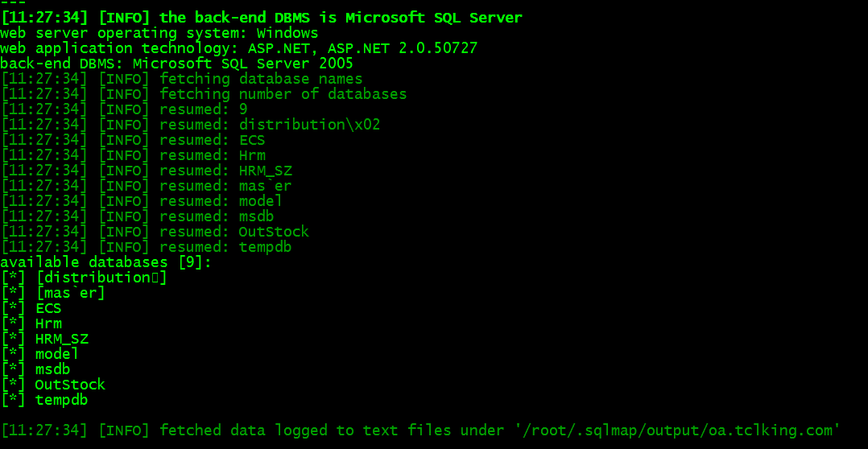
Task: Select 'back-end DBMS: Microsoft SQL Server 2005' text
Action: pos(176,64)
